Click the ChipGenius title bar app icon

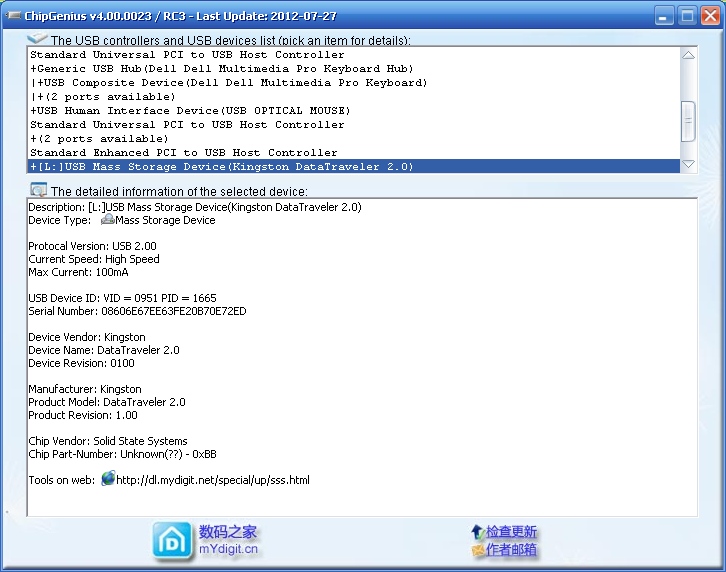[14, 15]
